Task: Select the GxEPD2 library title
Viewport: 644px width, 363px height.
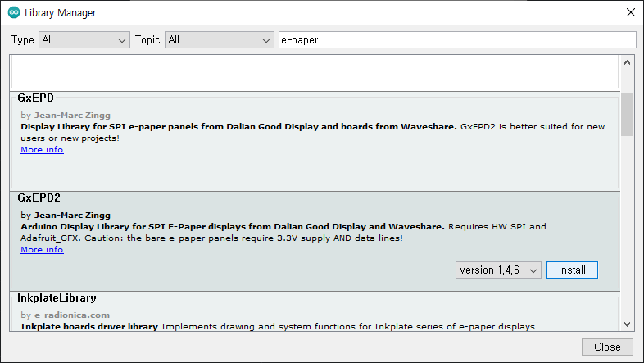Action: 39,198
